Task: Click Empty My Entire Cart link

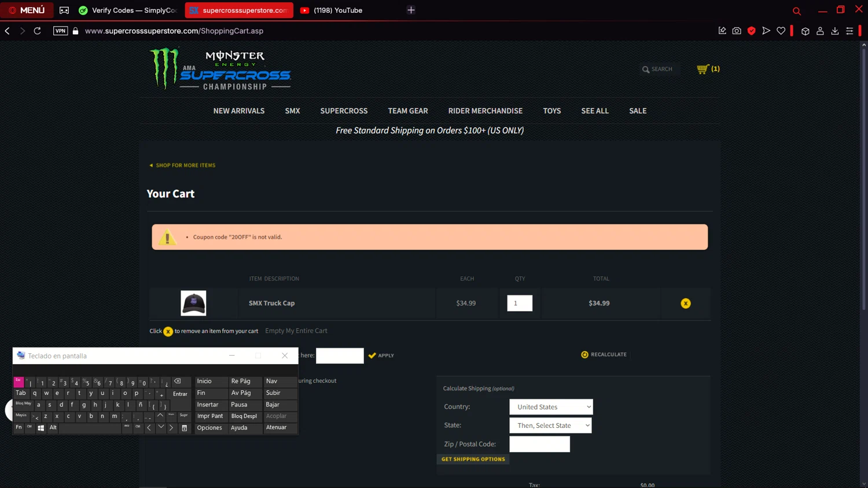Action: click(296, 331)
